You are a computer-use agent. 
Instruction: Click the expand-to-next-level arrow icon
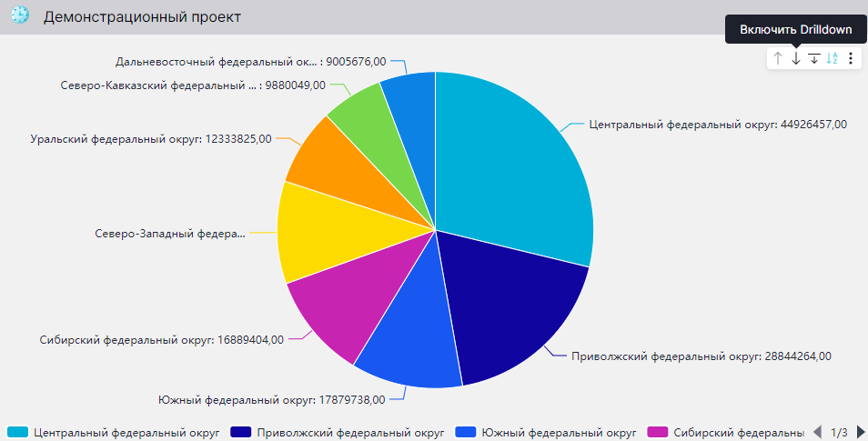[x=814, y=58]
